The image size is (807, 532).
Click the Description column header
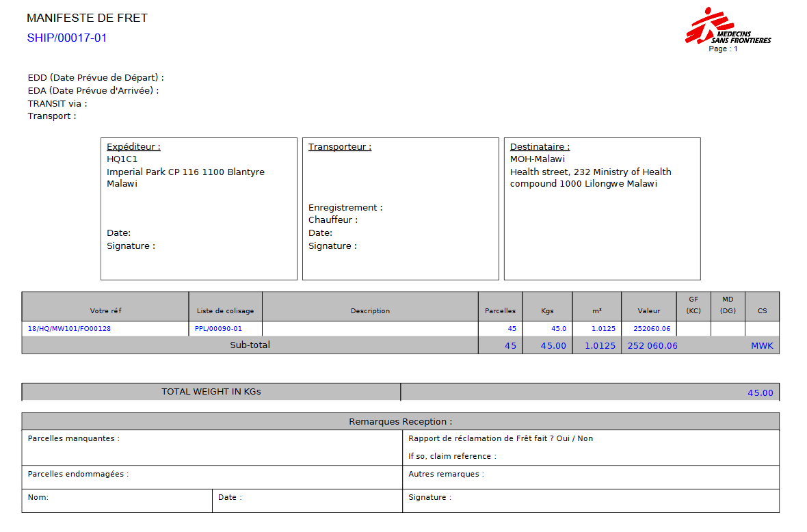click(370, 310)
